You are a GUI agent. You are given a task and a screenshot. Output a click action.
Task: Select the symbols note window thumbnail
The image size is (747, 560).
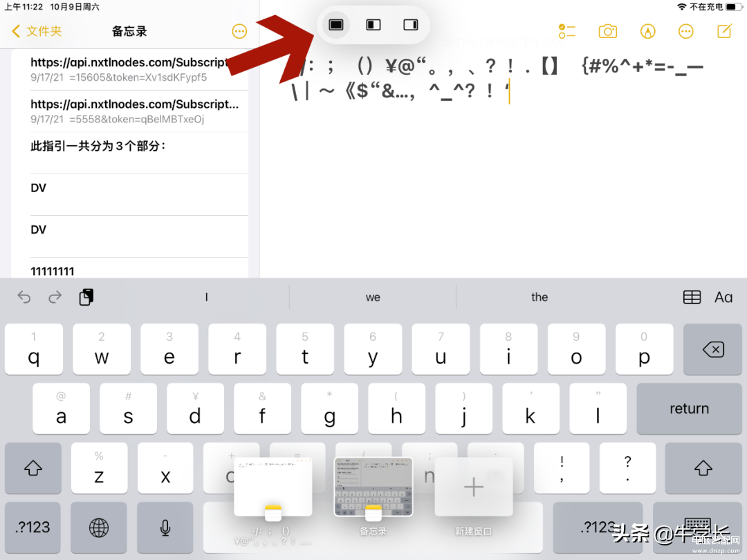[x=273, y=487]
